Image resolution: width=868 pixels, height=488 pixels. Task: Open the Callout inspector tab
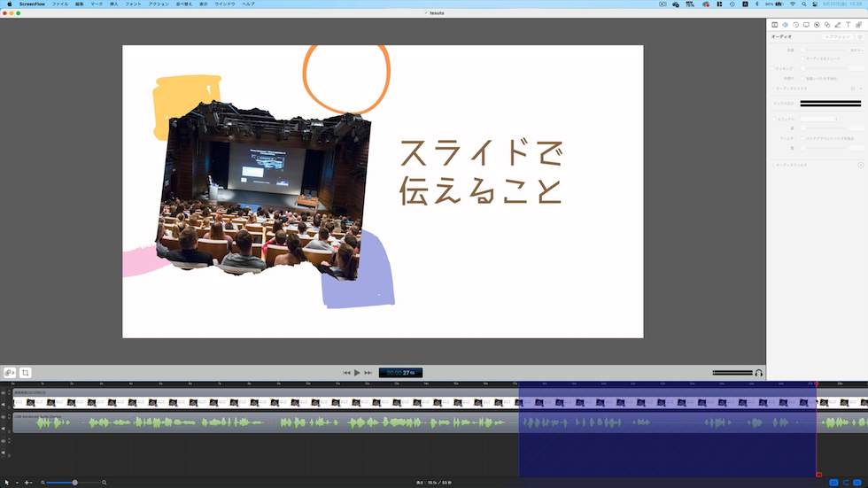[817, 25]
